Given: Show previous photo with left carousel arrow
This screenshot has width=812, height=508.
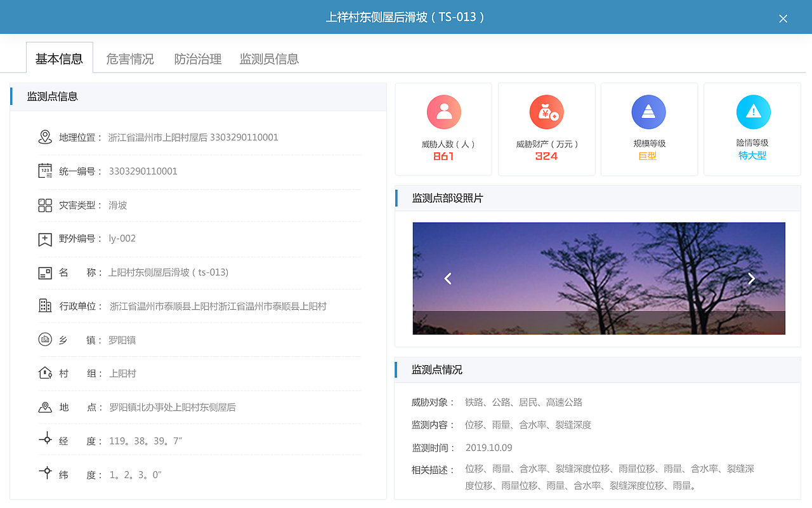Looking at the screenshot, I should [448, 278].
